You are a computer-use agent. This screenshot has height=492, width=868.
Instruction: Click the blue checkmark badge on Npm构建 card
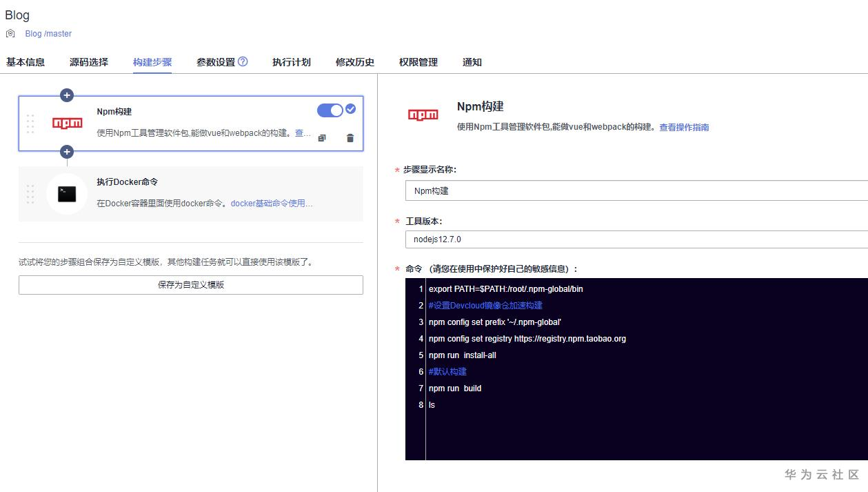(351, 109)
